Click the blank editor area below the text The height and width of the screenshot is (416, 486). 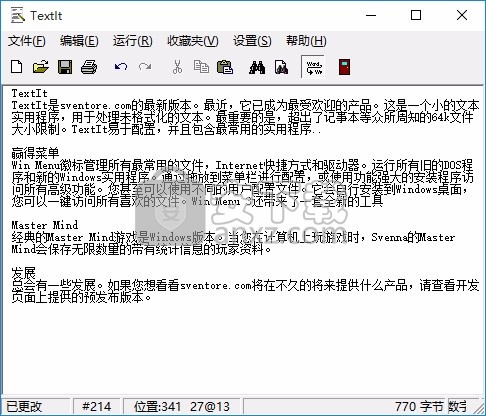(x=243, y=350)
